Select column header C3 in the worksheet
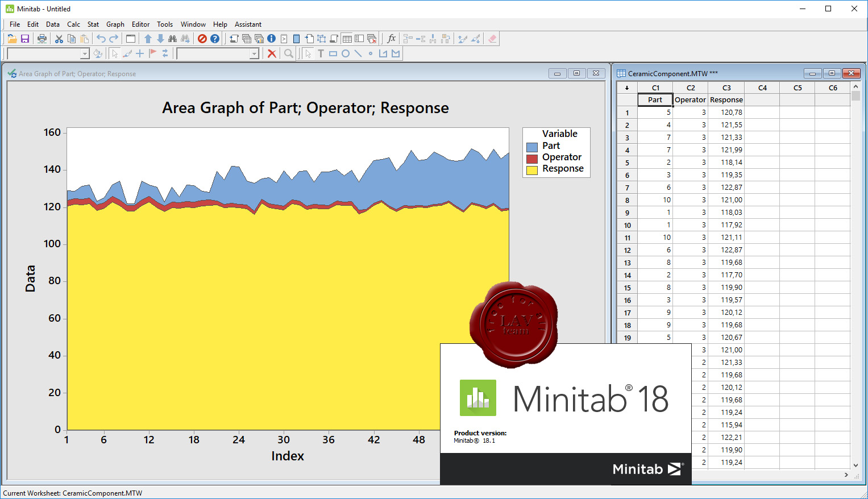This screenshot has height=499, width=868. coord(726,88)
